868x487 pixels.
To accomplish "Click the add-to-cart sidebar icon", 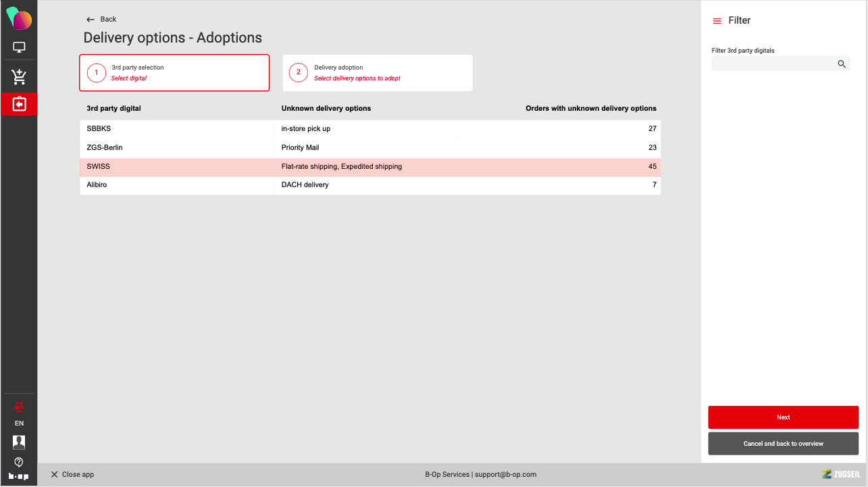I will point(19,77).
